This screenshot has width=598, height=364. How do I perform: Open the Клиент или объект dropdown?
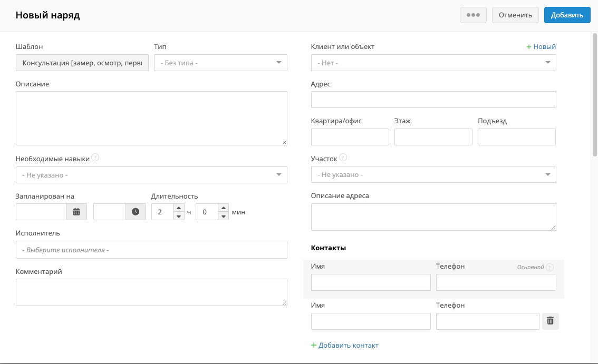pyautogui.click(x=433, y=63)
